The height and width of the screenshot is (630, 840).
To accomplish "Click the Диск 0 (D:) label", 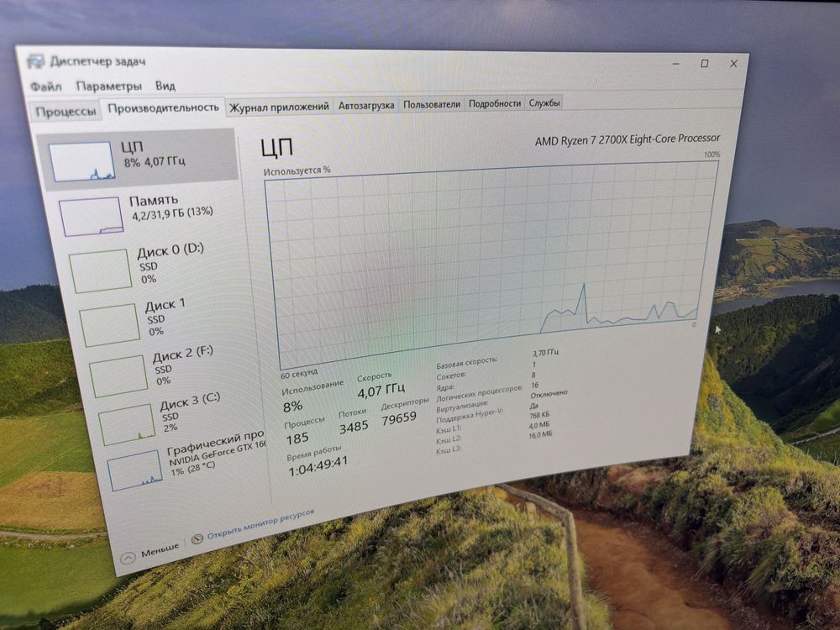I will [171, 250].
